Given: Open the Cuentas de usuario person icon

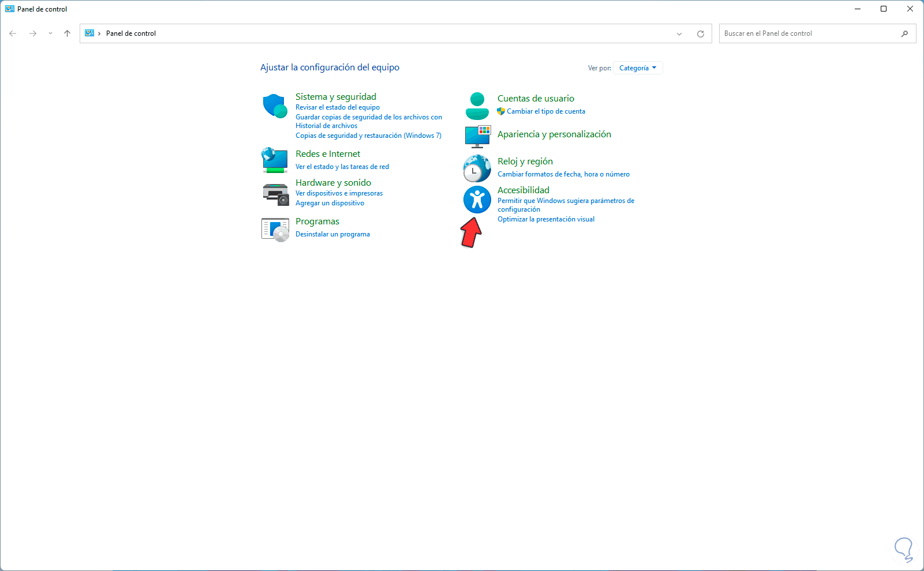Looking at the screenshot, I should pos(477,106).
